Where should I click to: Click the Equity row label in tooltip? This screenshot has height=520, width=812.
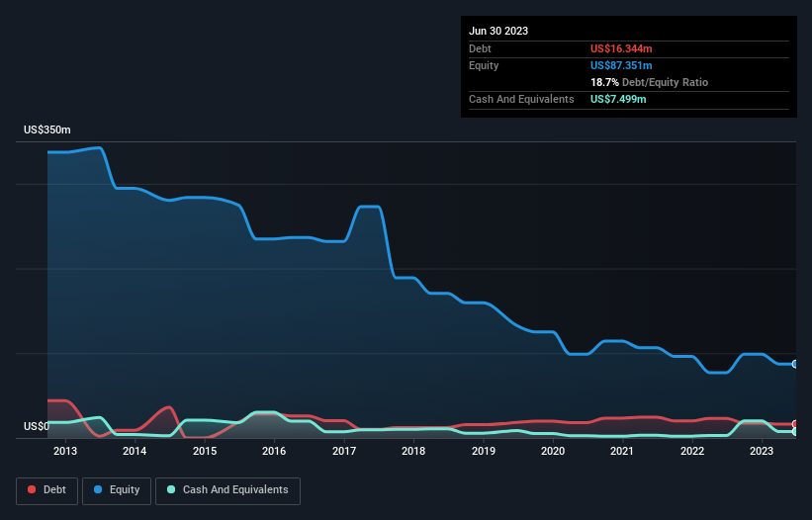(484, 65)
